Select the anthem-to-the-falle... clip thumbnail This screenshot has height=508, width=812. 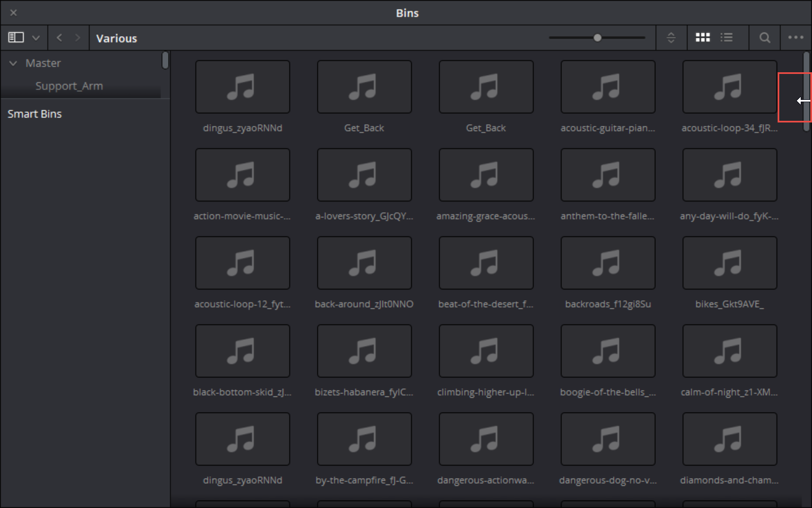click(608, 175)
